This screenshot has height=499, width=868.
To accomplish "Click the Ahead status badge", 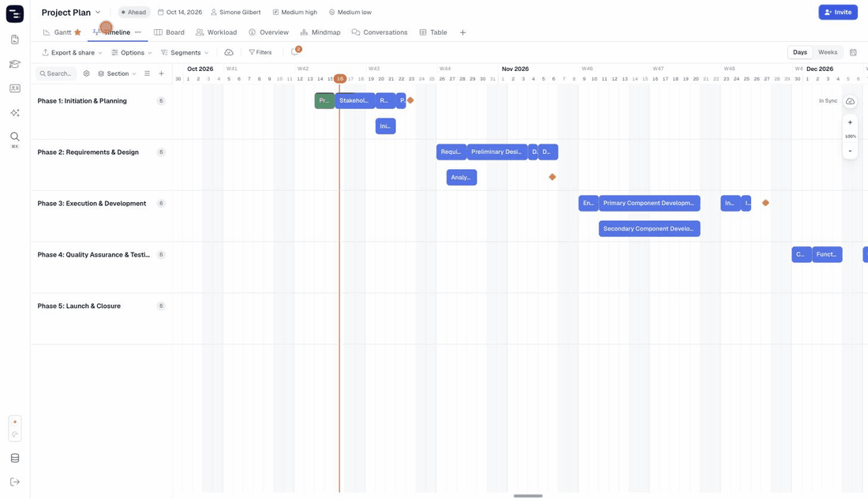I will click(x=134, y=12).
